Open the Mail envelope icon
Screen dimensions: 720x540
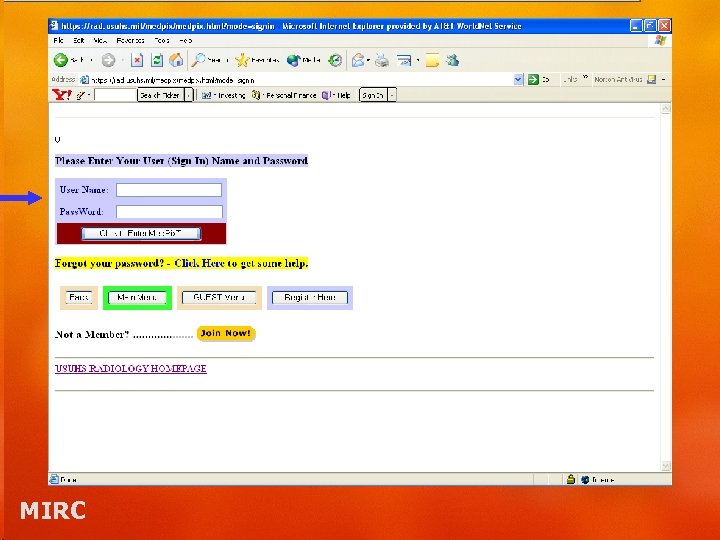[x=358, y=60]
